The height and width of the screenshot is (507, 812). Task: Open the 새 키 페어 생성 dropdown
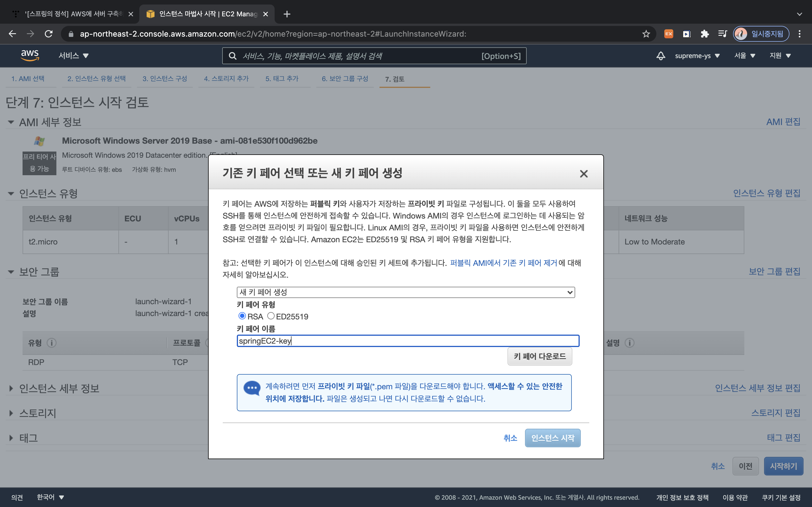coord(405,292)
